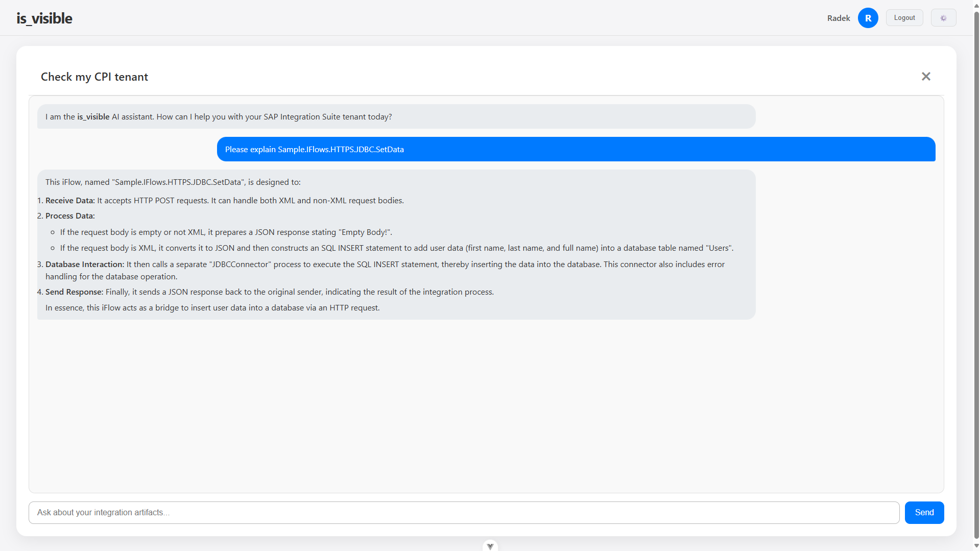Click the Radek username label
Image resolution: width=980 pixels, height=551 pixels.
coord(838,17)
